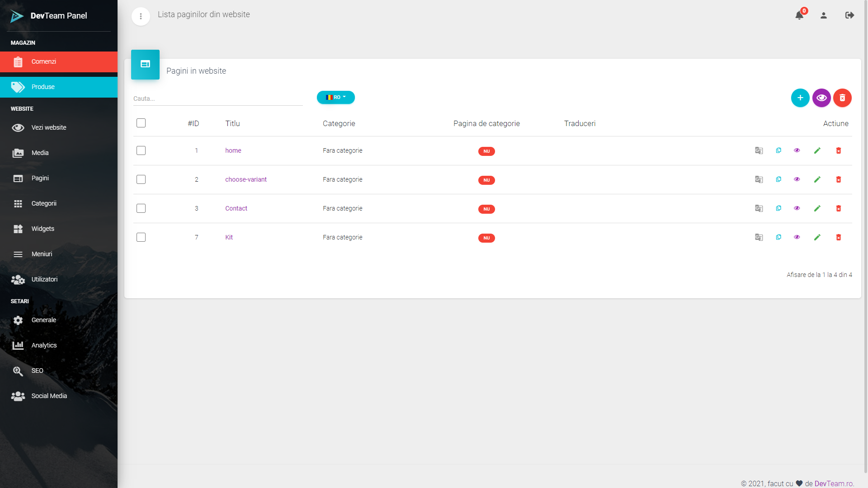Follow the DevTeam.ro footer link

point(834,483)
